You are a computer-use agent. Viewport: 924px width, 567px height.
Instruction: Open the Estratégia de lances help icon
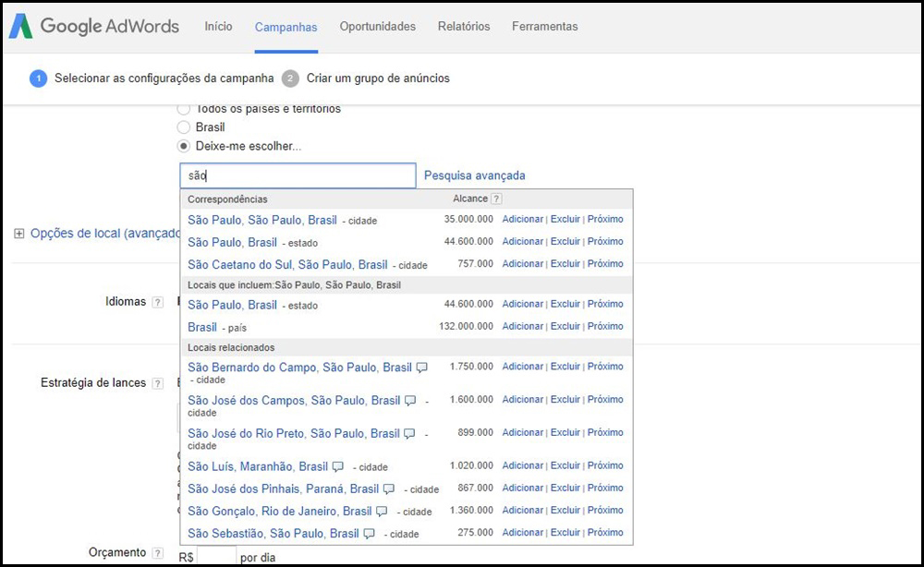pyautogui.click(x=157, y=383)
